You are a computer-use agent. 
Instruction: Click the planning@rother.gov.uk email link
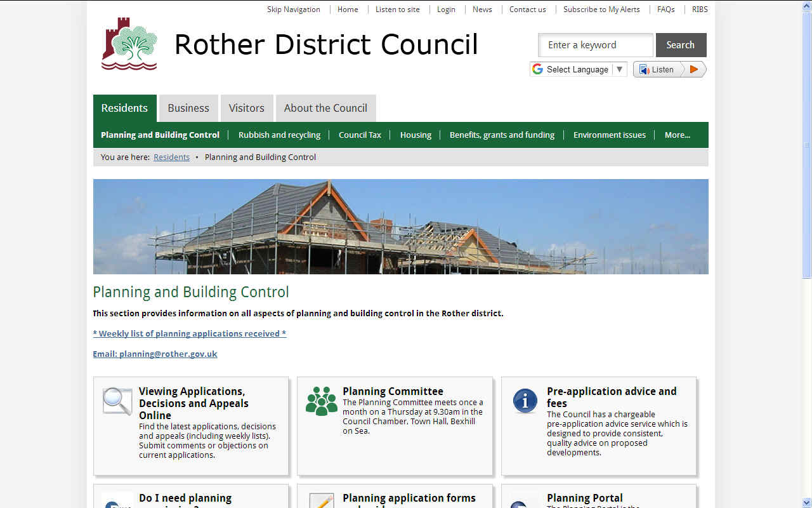click(x=155, y=354)
